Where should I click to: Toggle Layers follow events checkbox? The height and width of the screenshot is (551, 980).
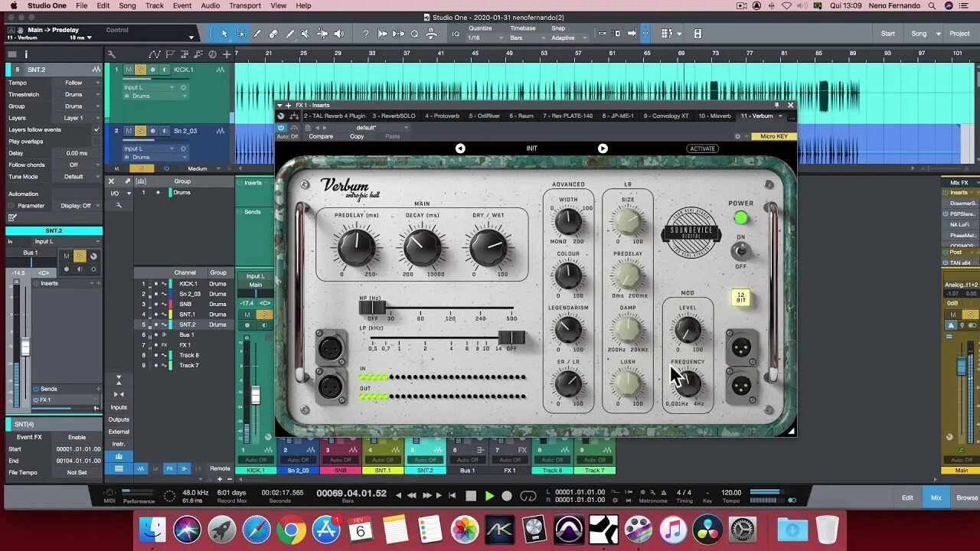(96, 130)
